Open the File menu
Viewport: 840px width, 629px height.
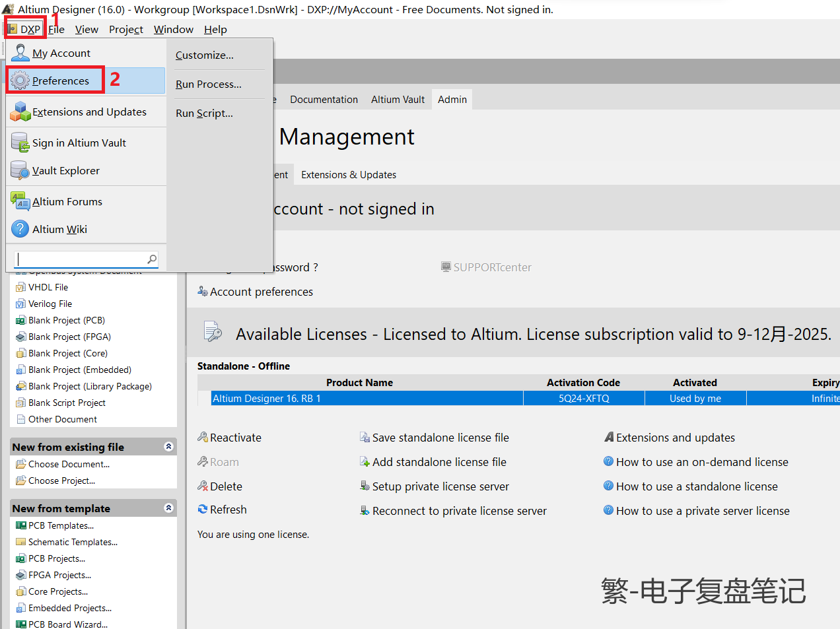[56, 29]
